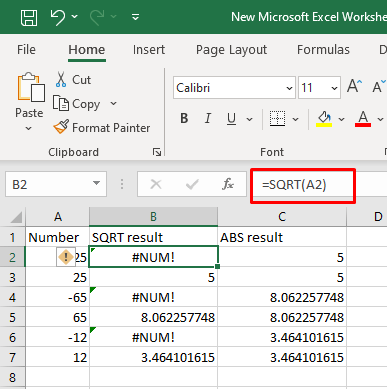This screenshot has height=389, width=387.
Task: Open fill color palette dropdown arrow
Action: (x=341, y=119)
